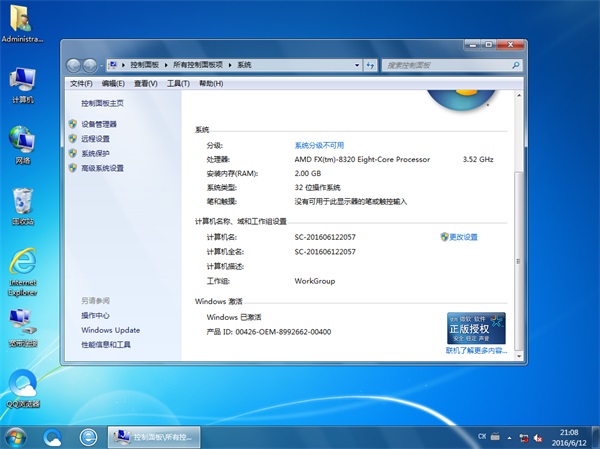Viewport: 600px width, 449px height.
Task: Open 设备管理器 from the left sidebar
Action: point(105,124)
